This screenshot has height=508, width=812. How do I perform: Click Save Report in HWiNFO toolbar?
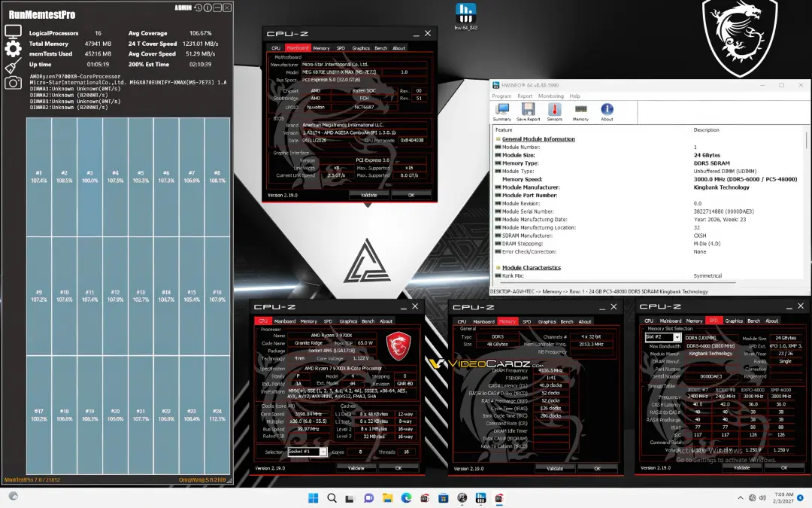coord(529,112)
